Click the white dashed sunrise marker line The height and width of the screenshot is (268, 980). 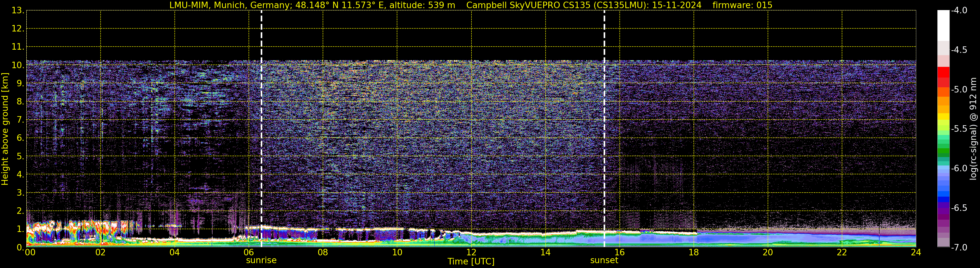click(x=261, y=128)
